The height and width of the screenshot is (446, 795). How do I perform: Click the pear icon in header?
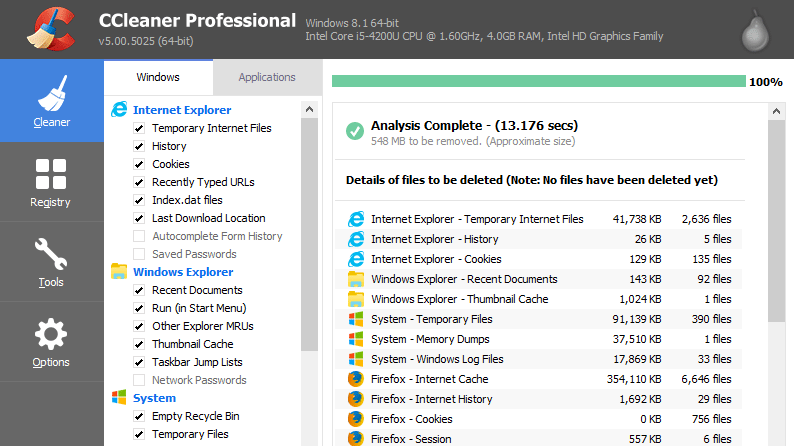(755, 31)
